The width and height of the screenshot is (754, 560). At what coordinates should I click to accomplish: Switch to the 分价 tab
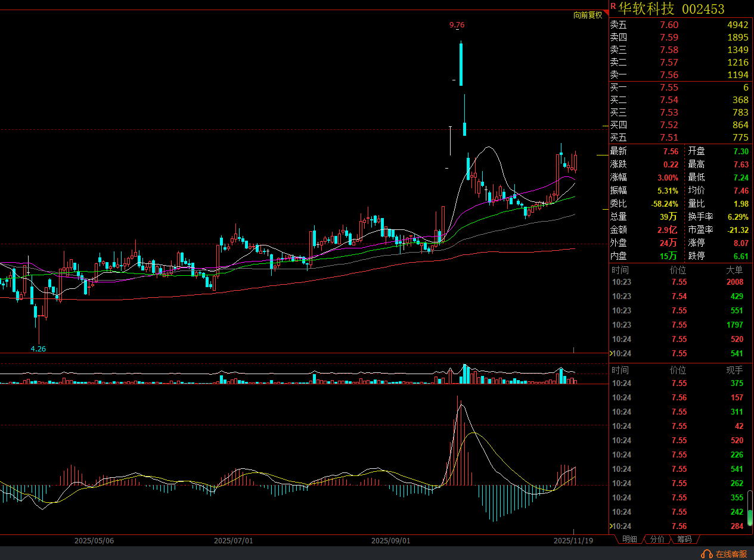click(x=657, y=539)
